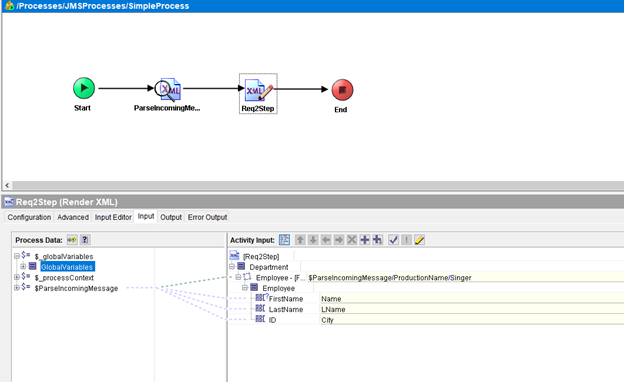This screenshot has width=624, height=382.
Task: Click the LastName mapping field containing LName
Action: point(472,309)
